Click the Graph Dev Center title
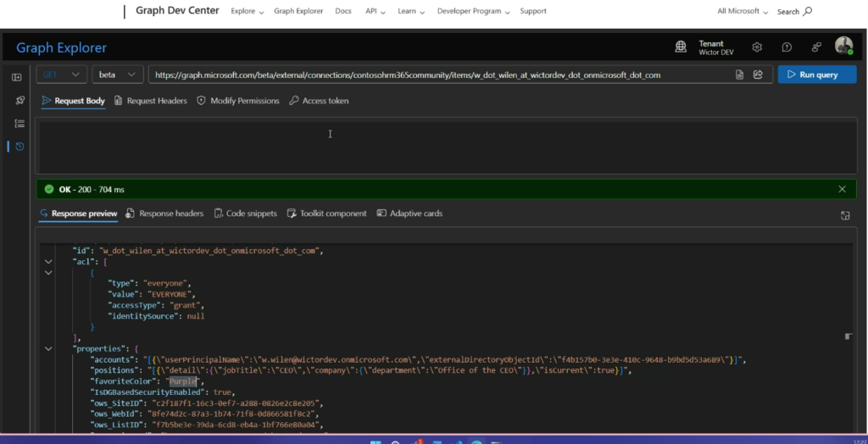The height and width of the screenshot is (444, 868). point(177,10)
